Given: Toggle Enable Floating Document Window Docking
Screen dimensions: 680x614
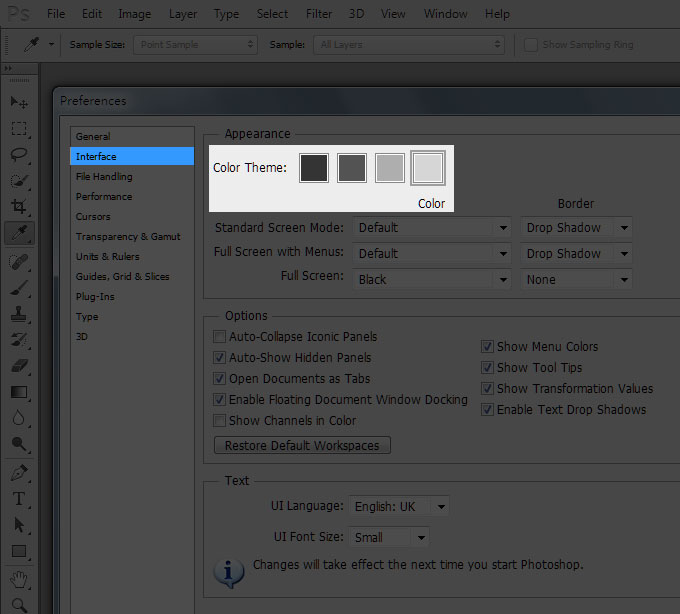Looking at the screenshot, I should (x=219, y=399).
